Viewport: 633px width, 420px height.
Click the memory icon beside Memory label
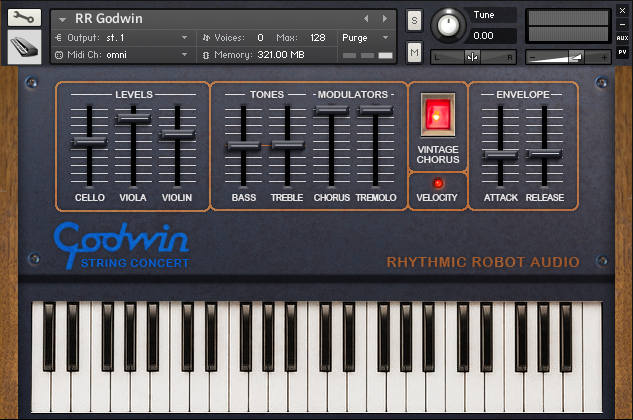click(x=206, y=55)
